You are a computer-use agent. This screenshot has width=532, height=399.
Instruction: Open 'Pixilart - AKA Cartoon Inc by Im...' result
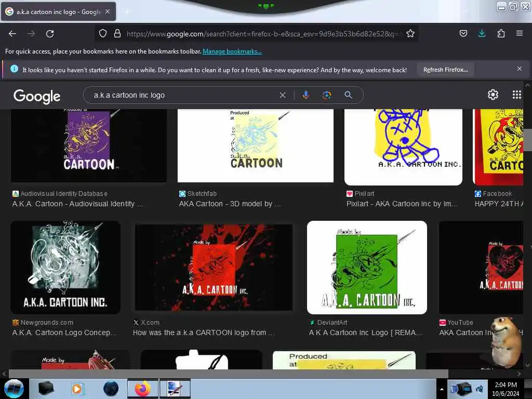pos(402,204)
